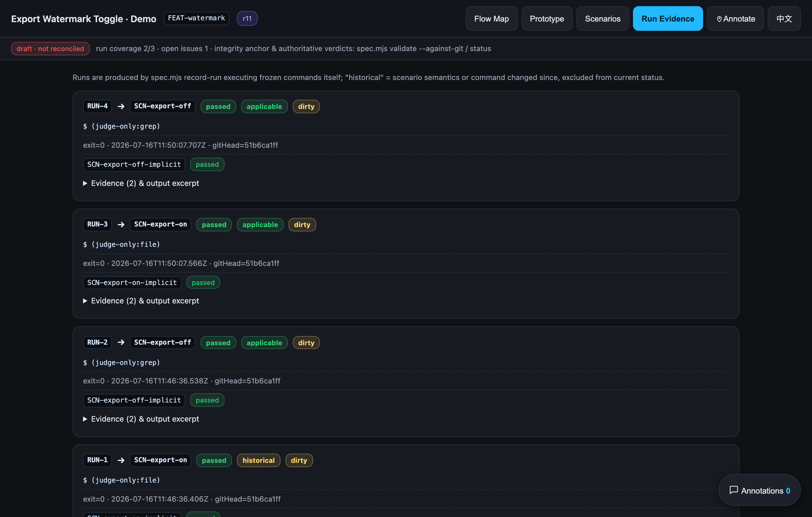Click the RUN-1 identifier chip
This screenshot has width=812, height=517.
pyautogui.click(x=97, y=460)
